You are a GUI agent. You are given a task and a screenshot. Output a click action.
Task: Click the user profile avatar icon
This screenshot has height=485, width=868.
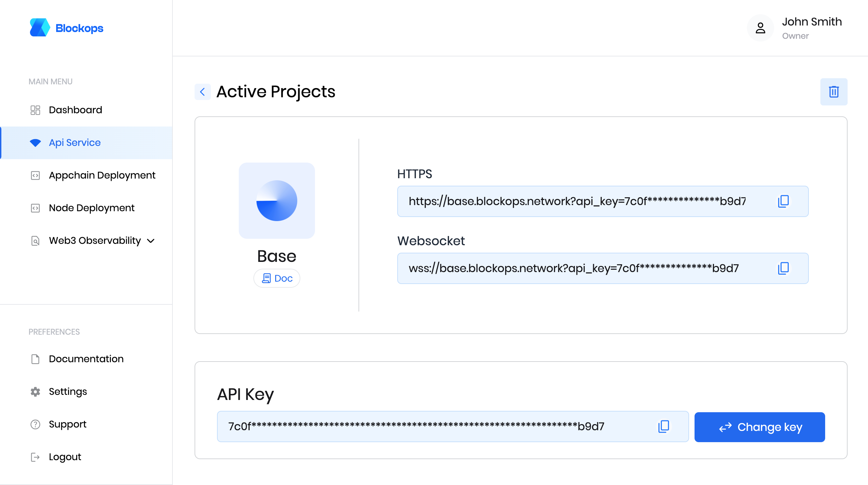(761, 28)
